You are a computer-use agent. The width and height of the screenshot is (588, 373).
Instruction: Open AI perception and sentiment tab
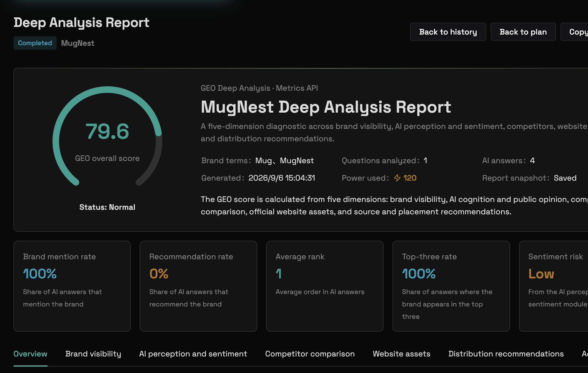click(193, 354)
